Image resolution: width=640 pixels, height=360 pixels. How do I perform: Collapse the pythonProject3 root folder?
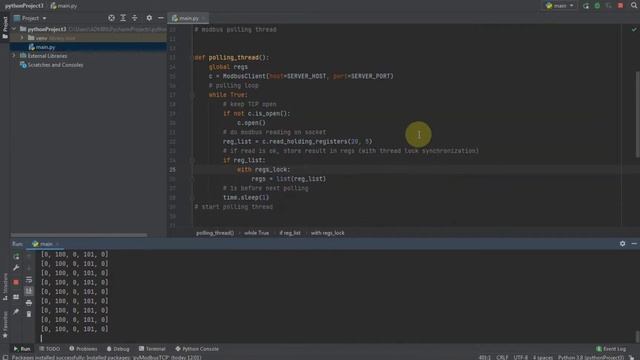point(14,29)
